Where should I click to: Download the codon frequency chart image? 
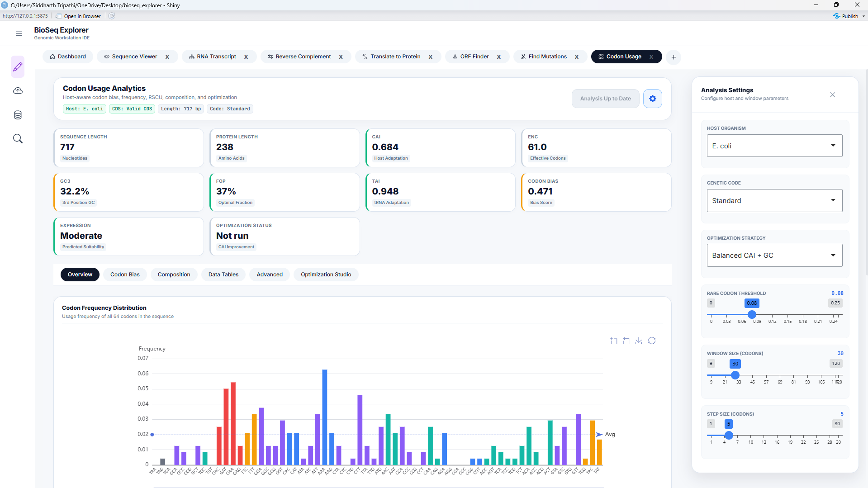[x=639, y=341]
